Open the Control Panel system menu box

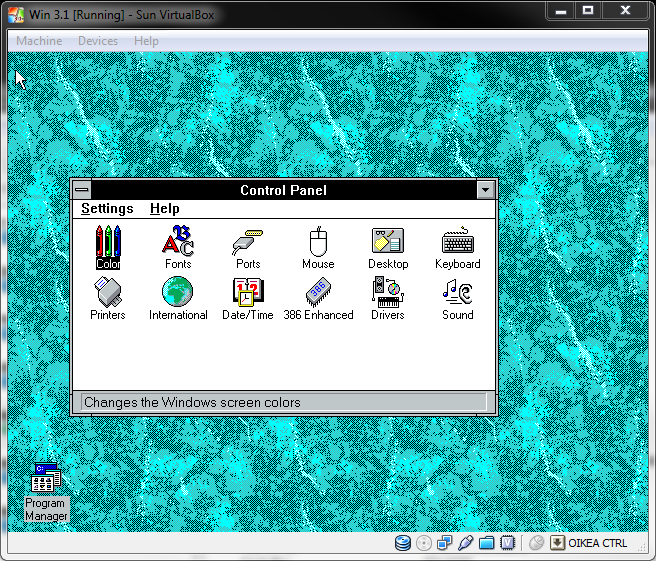coord(82,190)
